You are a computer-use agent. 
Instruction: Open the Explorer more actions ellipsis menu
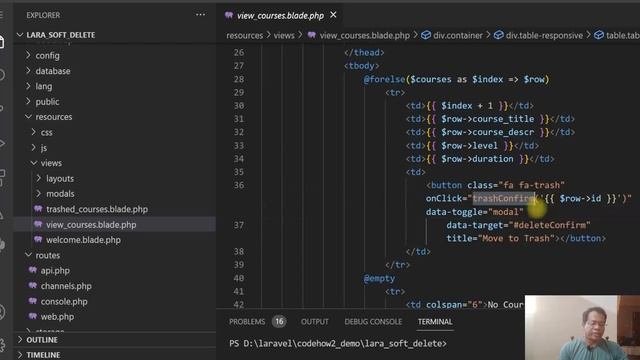click(x=200, y=15)
